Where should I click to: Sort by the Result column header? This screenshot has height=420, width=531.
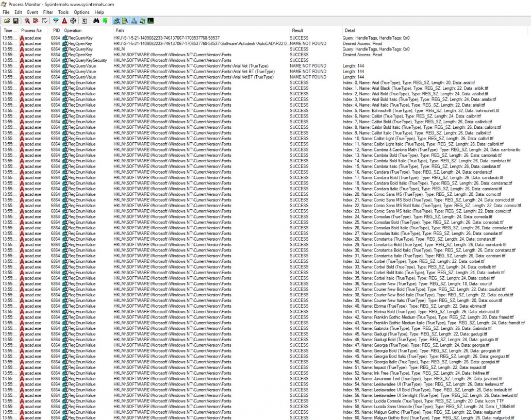(x=316, y=30)
